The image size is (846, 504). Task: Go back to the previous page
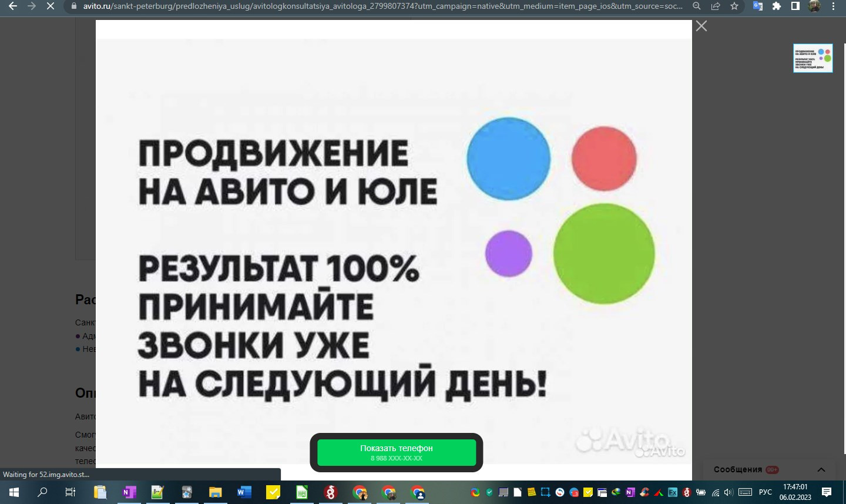click(12, 6)
